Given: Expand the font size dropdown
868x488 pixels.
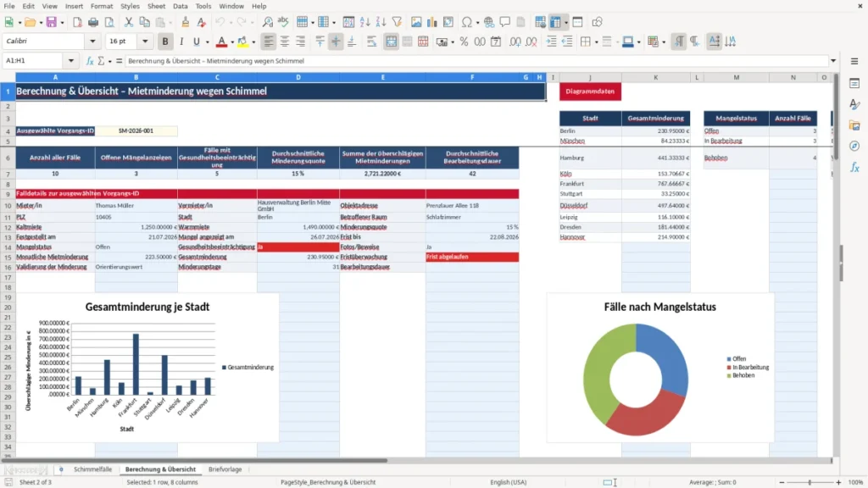Looking at the screenshot, I should click(145, 42).
